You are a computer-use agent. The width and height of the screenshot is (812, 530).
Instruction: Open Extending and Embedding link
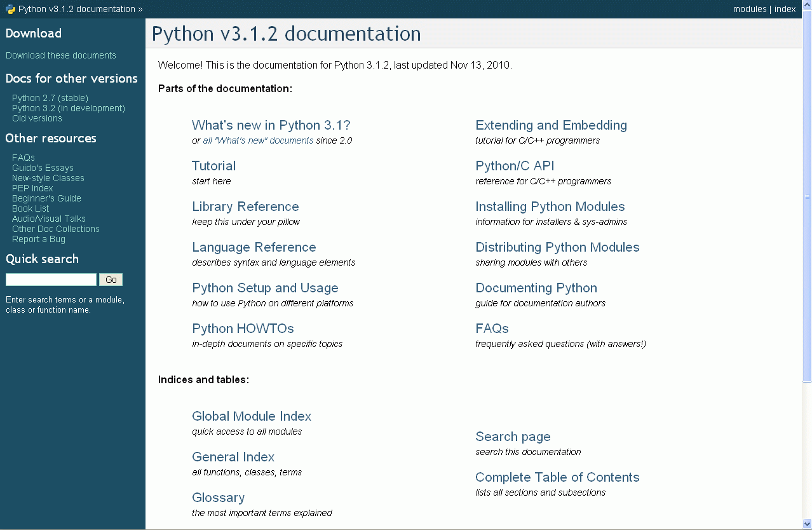(x=551, y=125)
